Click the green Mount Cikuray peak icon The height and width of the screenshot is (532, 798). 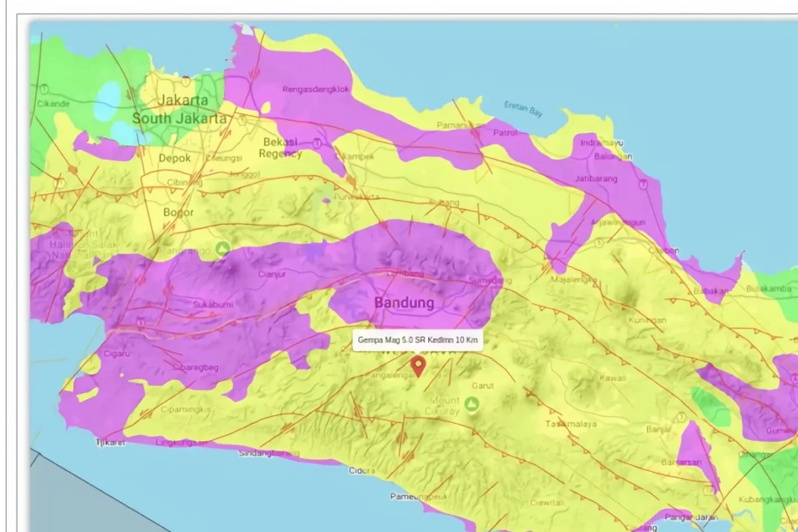(x=472, y=404)
